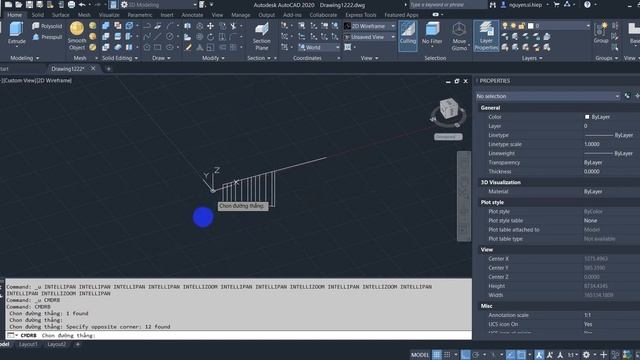Click the Line tool in Draw panel
The height and width of the screenshot is (360, 640).
(158, 37)
